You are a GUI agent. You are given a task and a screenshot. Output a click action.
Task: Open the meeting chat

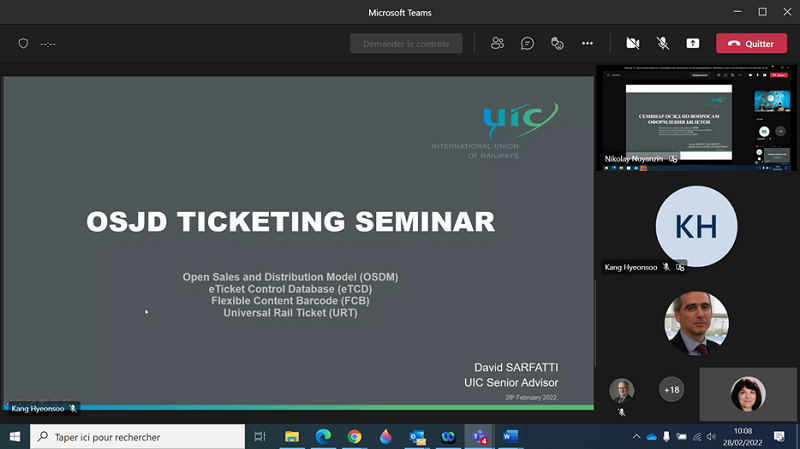(x=527, y=44)
